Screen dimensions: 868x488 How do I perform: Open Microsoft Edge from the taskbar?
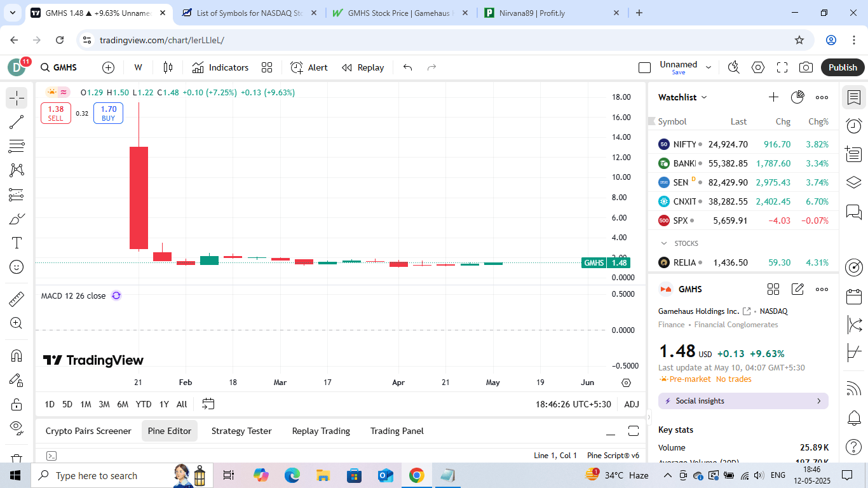[x=292, y=475]
